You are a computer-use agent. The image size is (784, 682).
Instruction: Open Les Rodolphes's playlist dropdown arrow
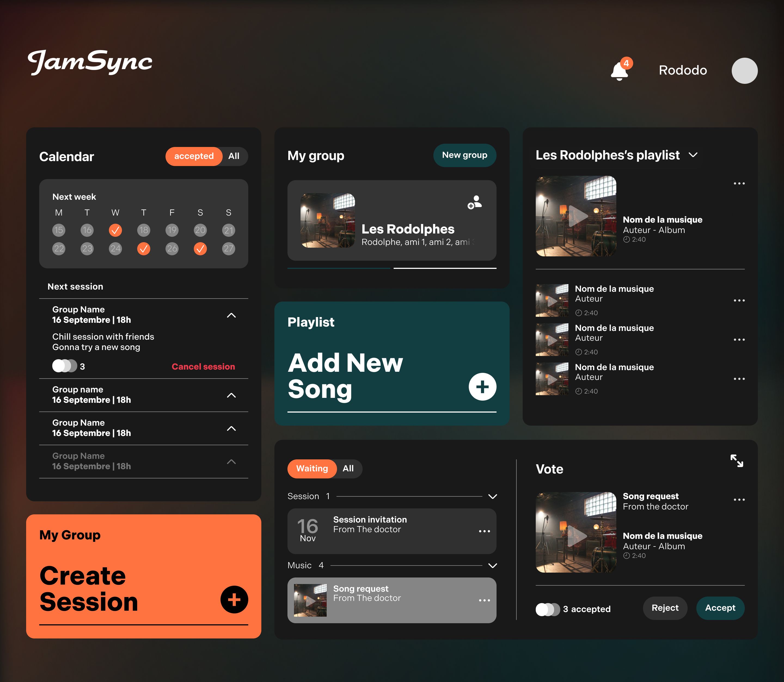[693, 155]
